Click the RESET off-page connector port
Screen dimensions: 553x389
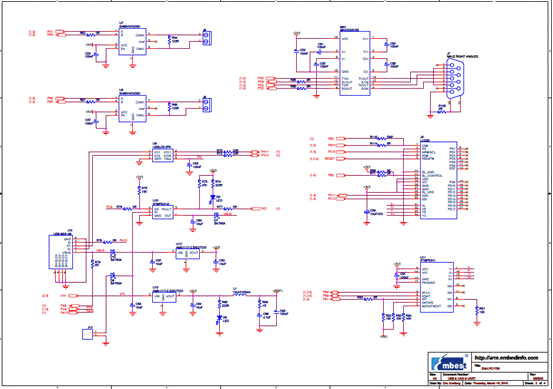tap(340, 159)
